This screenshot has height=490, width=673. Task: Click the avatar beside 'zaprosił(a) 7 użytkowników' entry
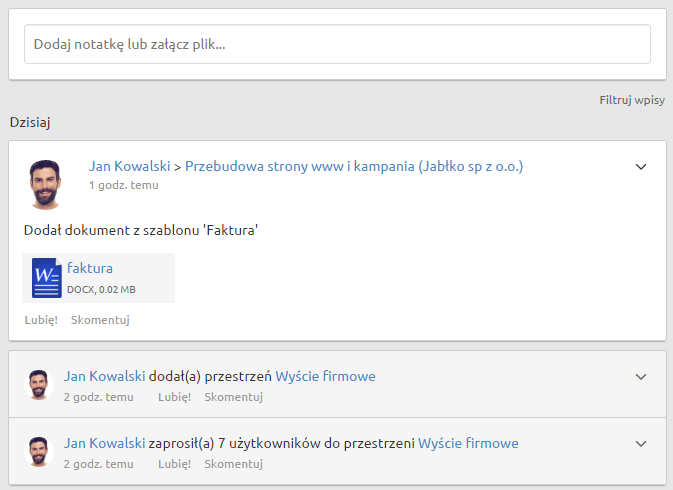(x=39, y=452)
